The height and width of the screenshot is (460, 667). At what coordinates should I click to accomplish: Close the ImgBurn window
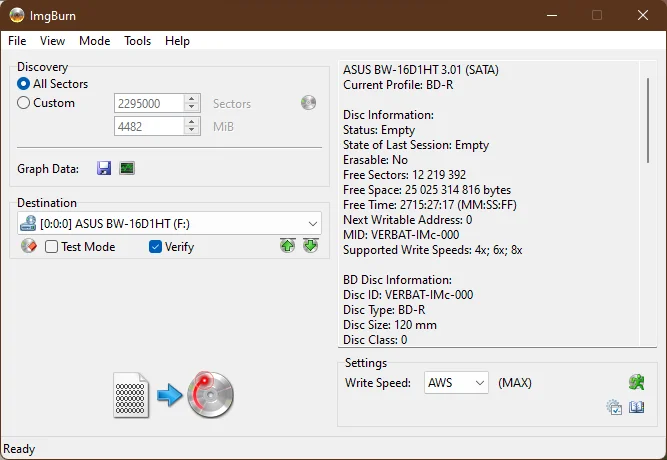pos(643,15)
